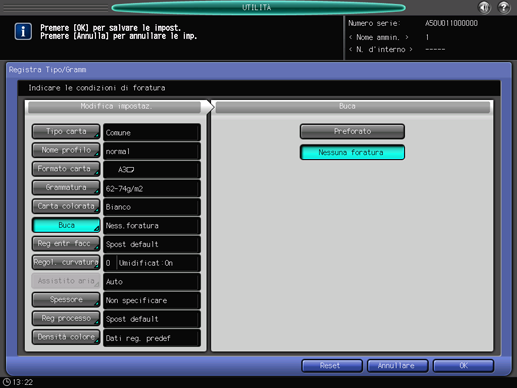This screenshot has height=388, width=517.
Task: Click the speaker sound icon at top right
Action: click(484, 7)
